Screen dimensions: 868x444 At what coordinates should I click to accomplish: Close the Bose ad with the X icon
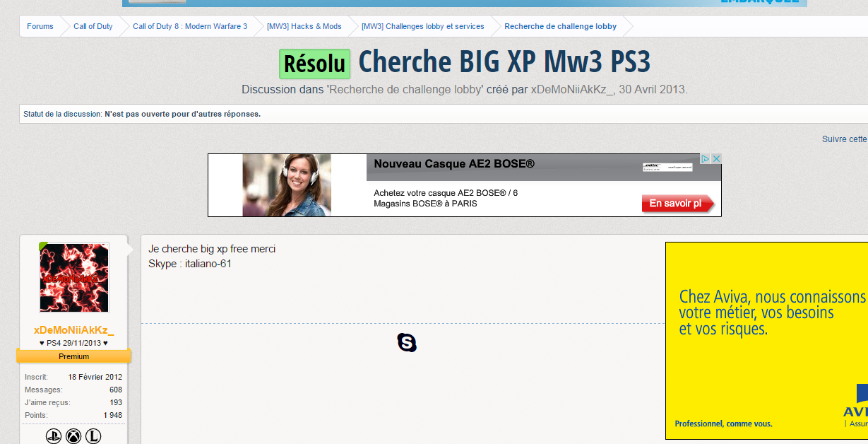click(716, 159)
